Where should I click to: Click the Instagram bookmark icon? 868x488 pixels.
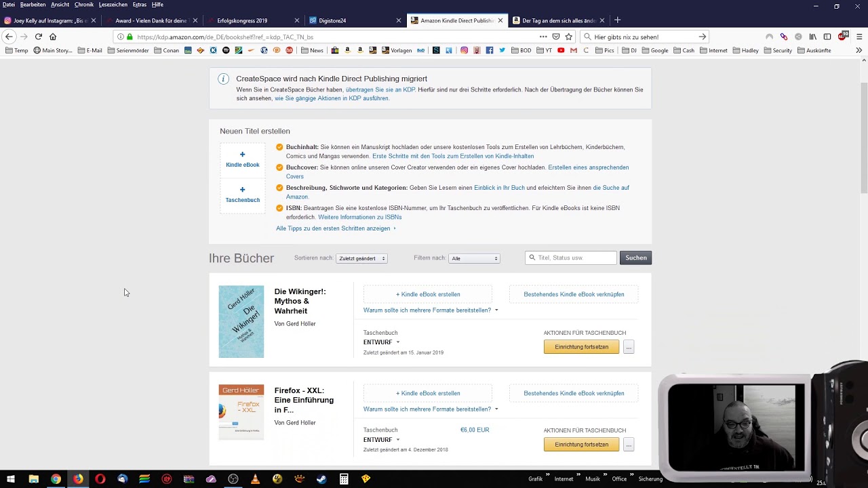pyautogui.click(x=464, y=50)
